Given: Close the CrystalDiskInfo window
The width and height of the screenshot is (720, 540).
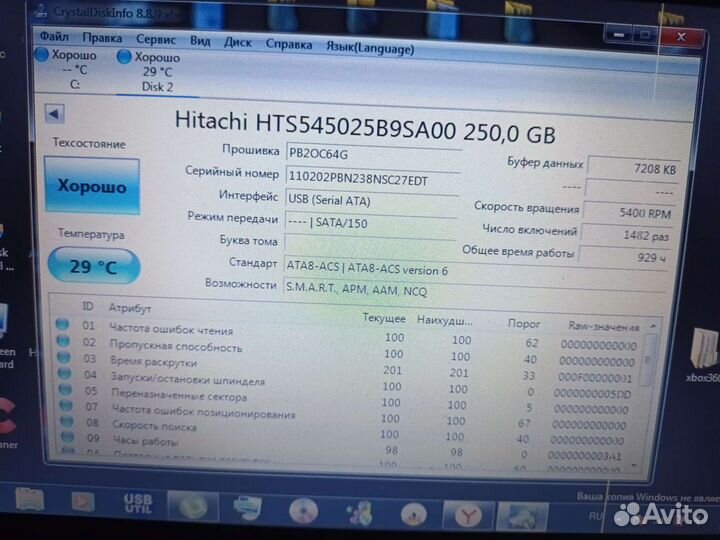Looking at the screenshot, I should click(681, 37).
